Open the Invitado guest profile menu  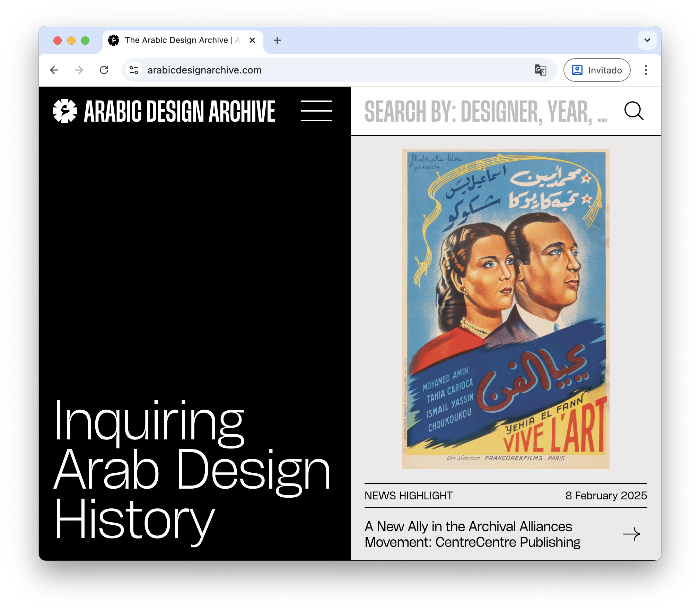tap(596, 70)
